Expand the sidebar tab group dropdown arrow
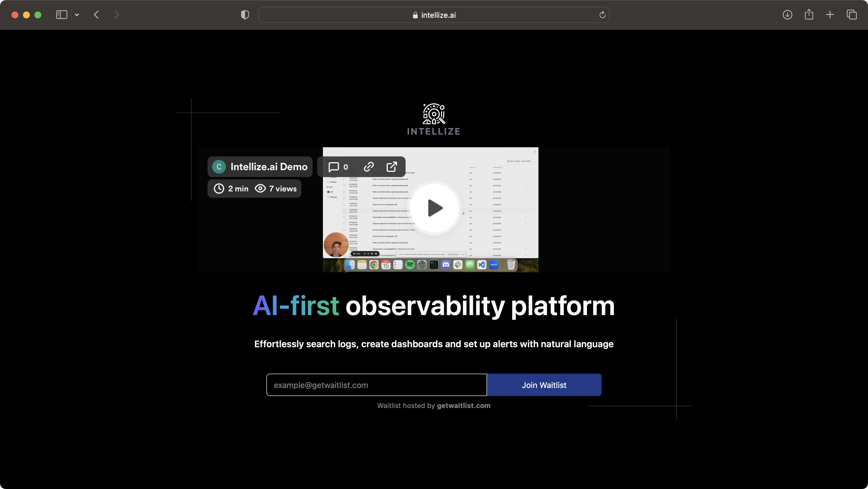Image resolution: width=868 pixels, height=489 pixels. pyautogui.click(x=77, y=15)
